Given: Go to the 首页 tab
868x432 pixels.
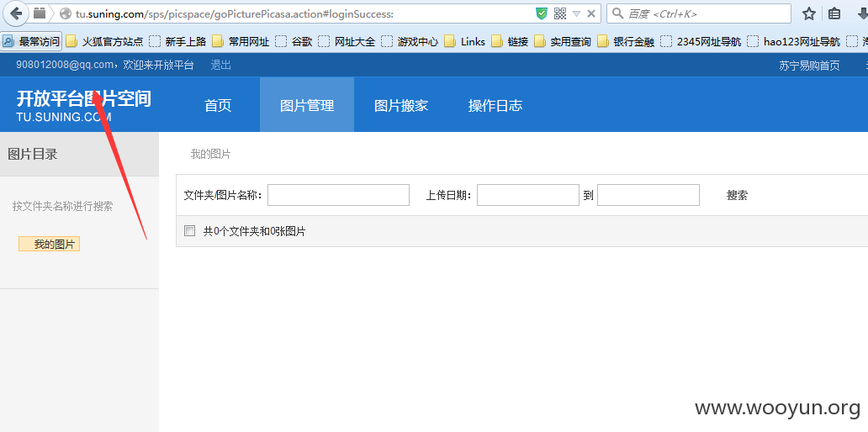Looking at the screenshot, I should tap(218, 106).
